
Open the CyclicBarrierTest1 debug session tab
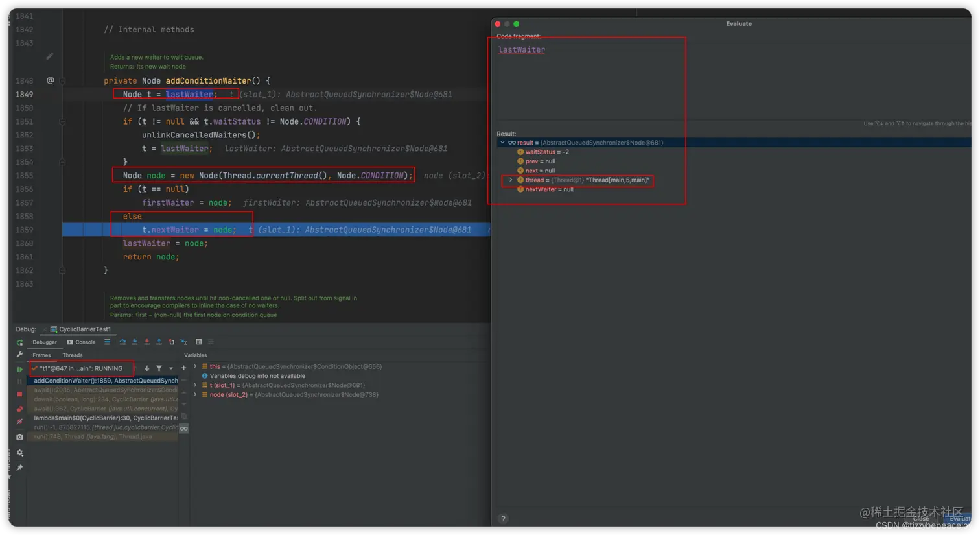pos(80,329)
